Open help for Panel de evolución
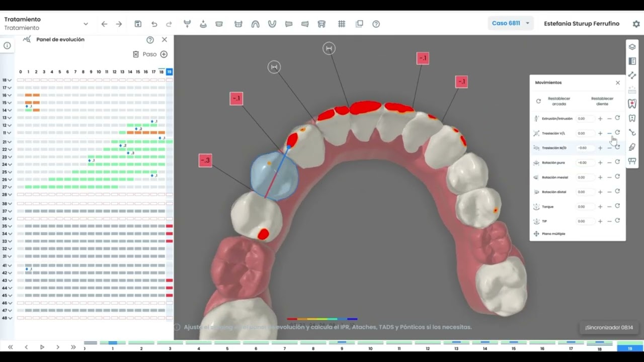Screen dimensions: 644x362 pos(150,40)
